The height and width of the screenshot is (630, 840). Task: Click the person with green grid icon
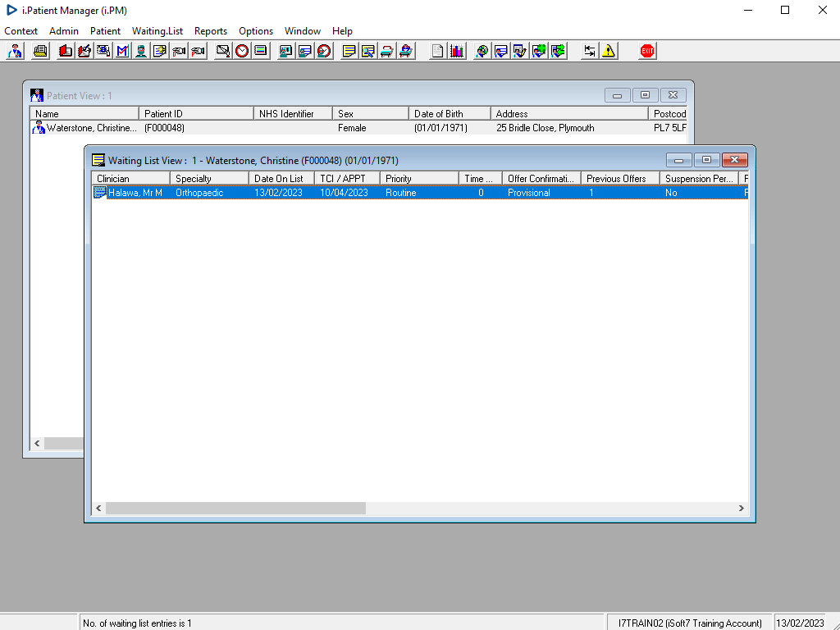coord(539,51)
